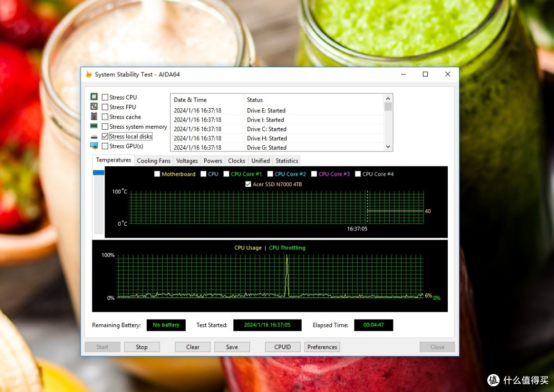The image size is (554, 392).
Task: Maximize the AIDA64 window
Action: (425, 74)
